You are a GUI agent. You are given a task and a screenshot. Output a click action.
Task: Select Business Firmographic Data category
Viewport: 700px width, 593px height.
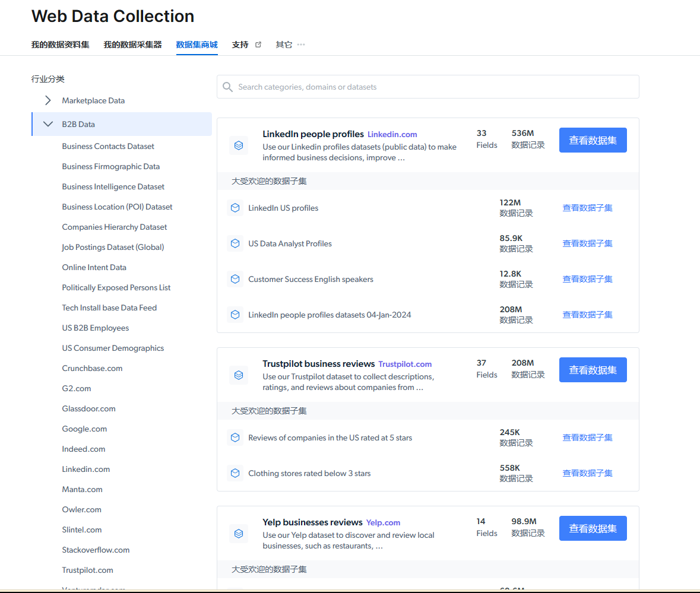110,166
